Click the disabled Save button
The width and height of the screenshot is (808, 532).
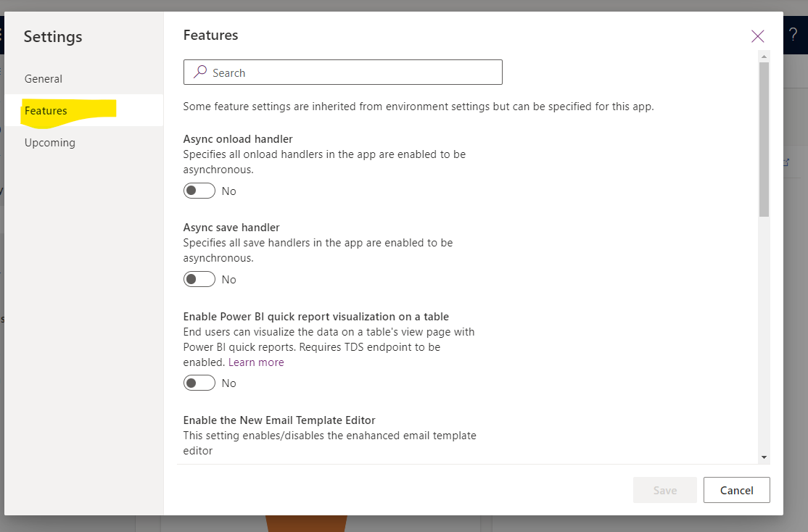tap(664, 490)
